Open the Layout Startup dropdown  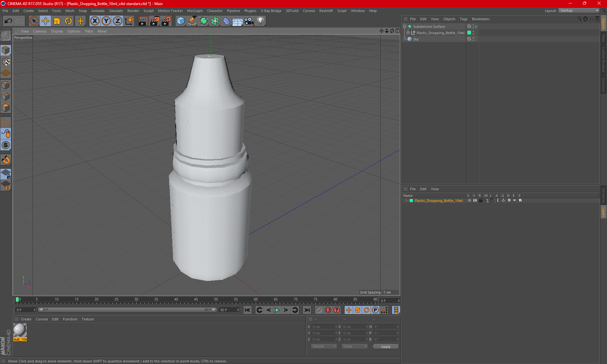[579, 10]
